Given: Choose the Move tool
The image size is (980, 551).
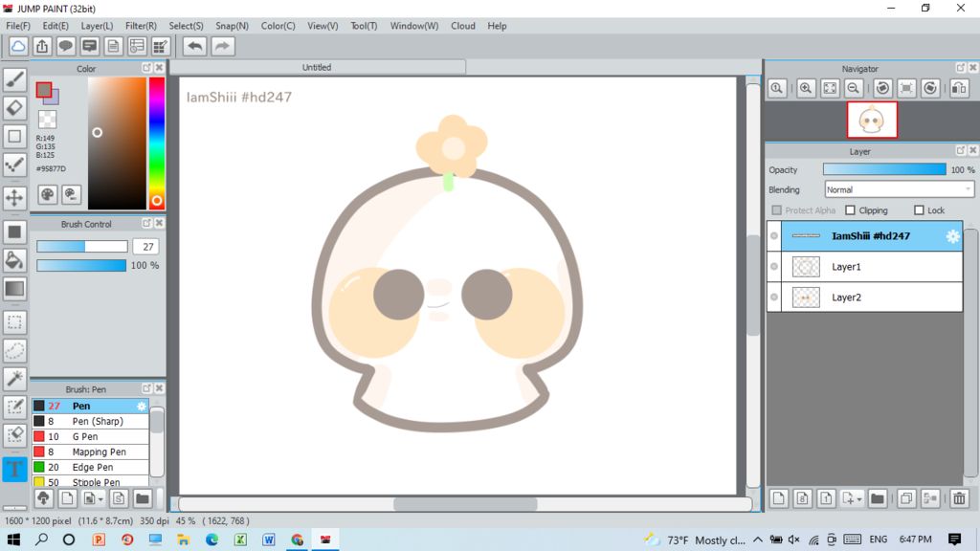Looking at the screenshot, I should coord(14,197).
